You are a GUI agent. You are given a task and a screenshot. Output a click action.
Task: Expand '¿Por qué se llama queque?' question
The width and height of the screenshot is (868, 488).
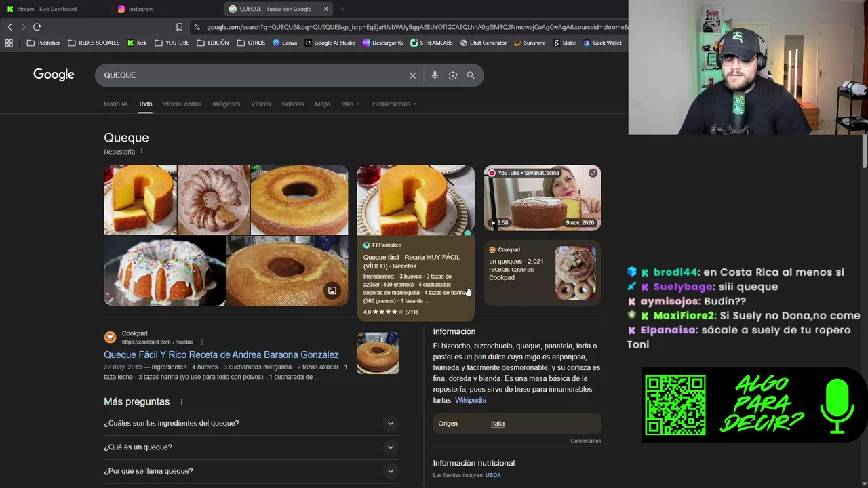coord(251,471)
